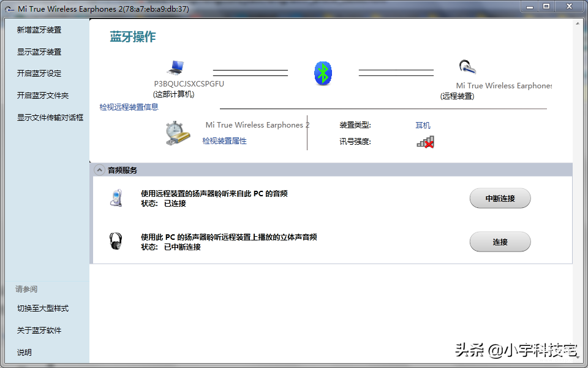Open 显示蓝牙装置 in sidebar
588x368 pixels.
(39, 52)
